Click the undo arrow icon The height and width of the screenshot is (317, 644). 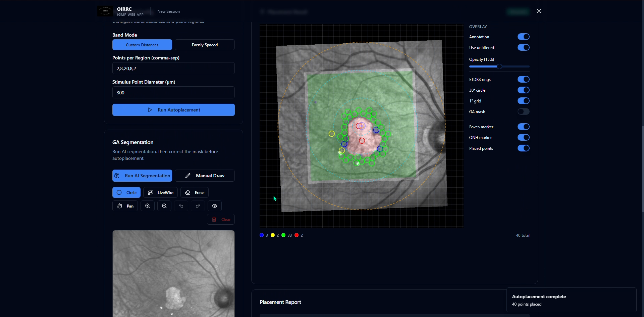click(x=181, y=206)
